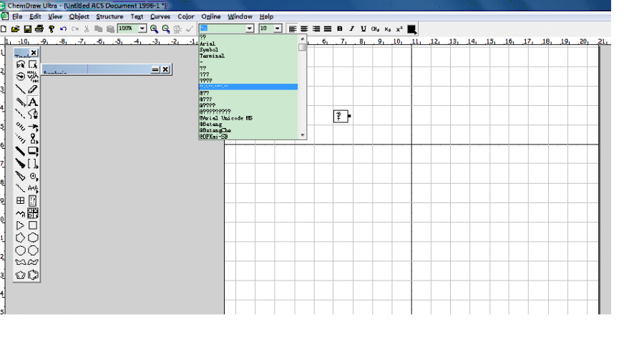644x362 pixels.
Task: Open the 100% zoom level dropdown
Action: click(142, 29)
